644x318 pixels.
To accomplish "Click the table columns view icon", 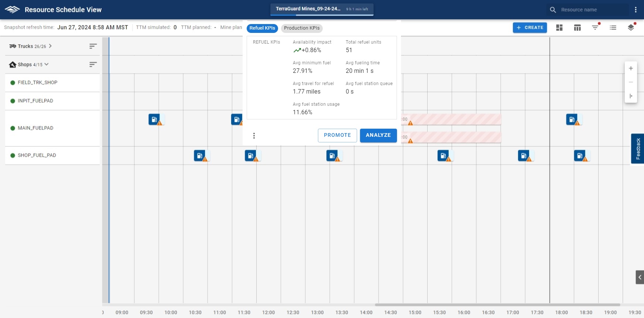I will [578, 28].
